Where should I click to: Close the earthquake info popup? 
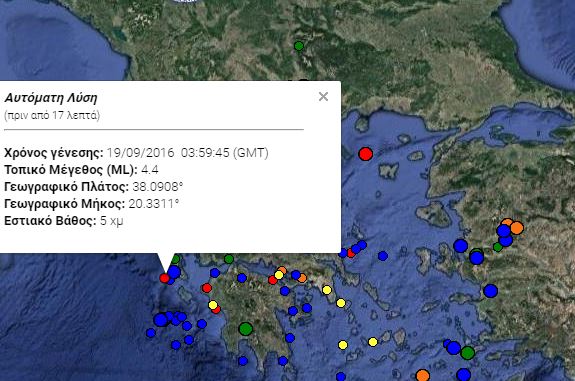point(323,96)
